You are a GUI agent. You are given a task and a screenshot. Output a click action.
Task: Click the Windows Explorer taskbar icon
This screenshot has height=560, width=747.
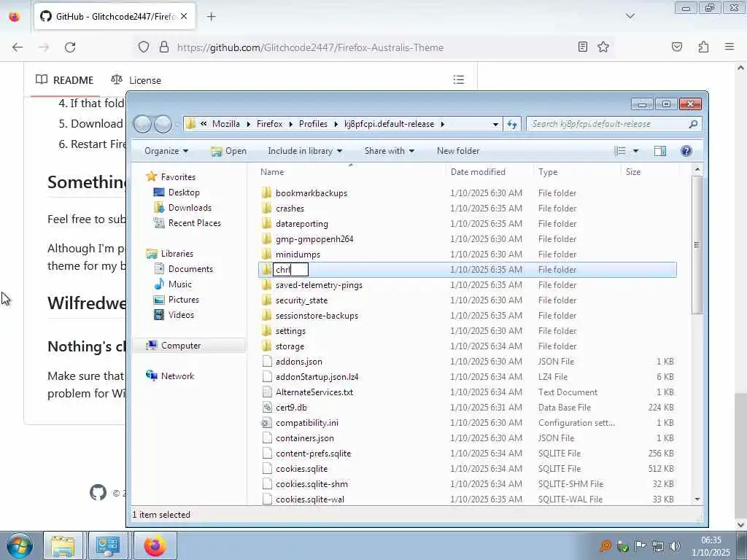pos(63,545)
